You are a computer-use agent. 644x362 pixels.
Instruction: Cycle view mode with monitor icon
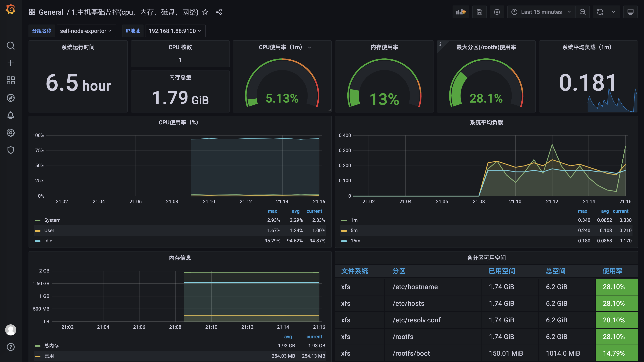(631, 12)
